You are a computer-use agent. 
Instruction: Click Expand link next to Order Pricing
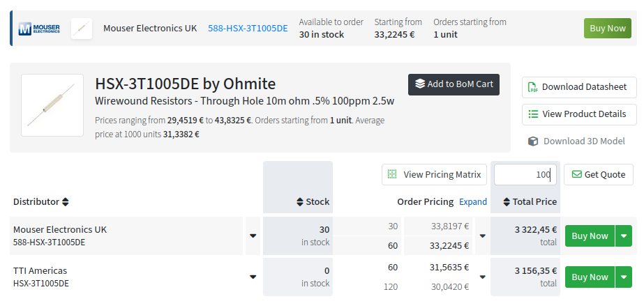[x=473, y=202]
